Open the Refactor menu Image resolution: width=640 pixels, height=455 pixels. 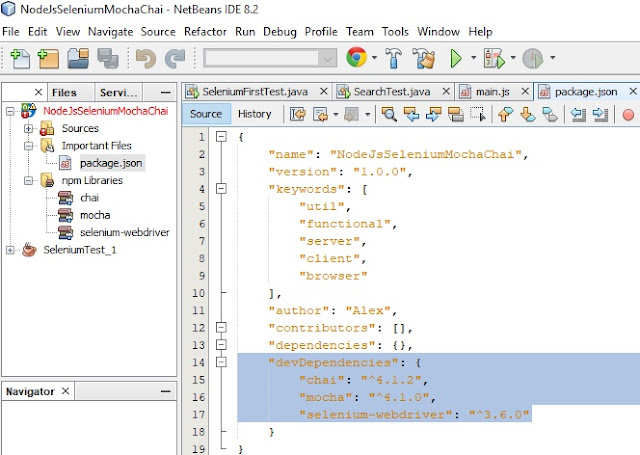[205, 32]
